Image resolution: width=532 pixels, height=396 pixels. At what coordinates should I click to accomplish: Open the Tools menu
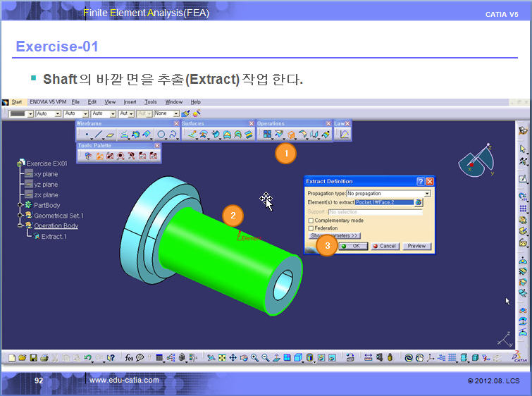pyautogui.click(x=151, y=101)
